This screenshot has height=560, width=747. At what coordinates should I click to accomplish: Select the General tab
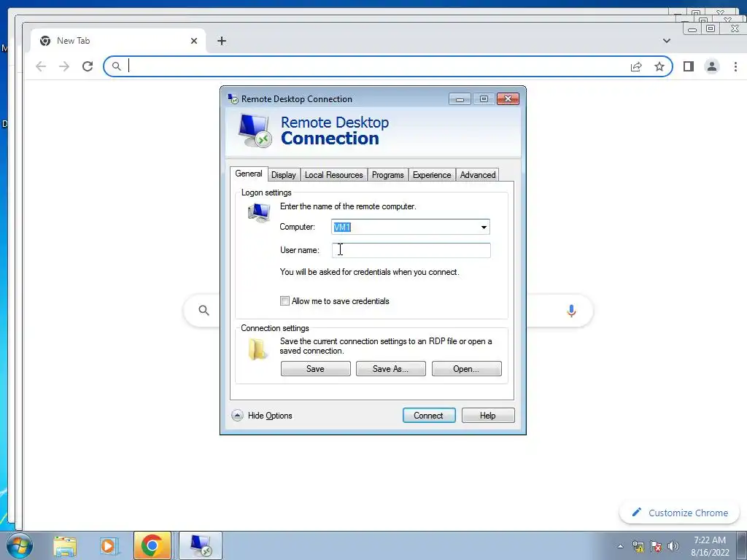[x=249, y=174]
